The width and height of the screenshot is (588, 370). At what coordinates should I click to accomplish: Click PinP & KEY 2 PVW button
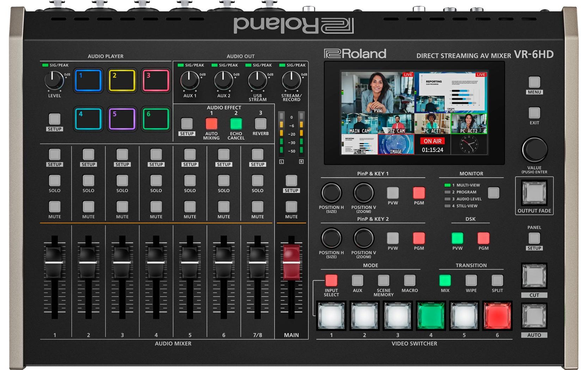coord(393,238)
